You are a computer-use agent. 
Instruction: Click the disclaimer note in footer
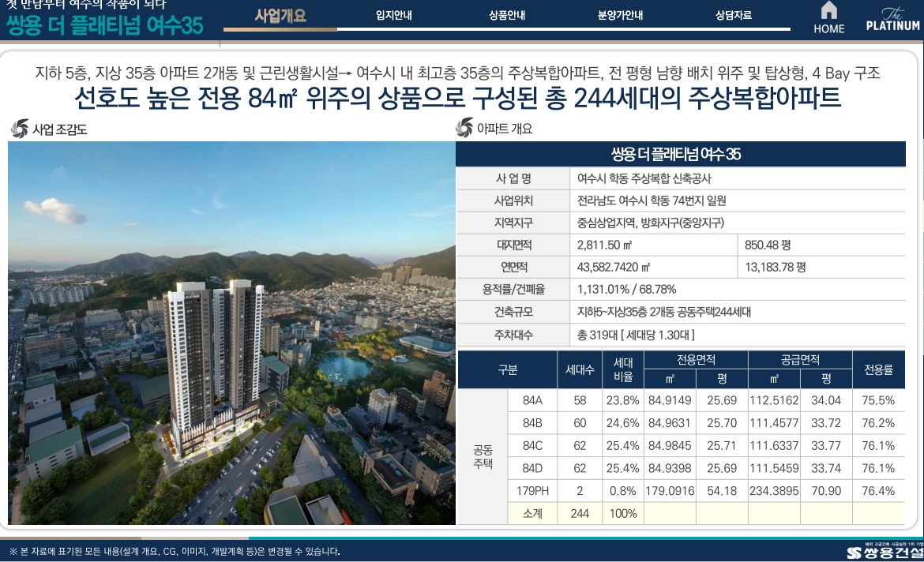pyautogui.click(x=175, y=552)
